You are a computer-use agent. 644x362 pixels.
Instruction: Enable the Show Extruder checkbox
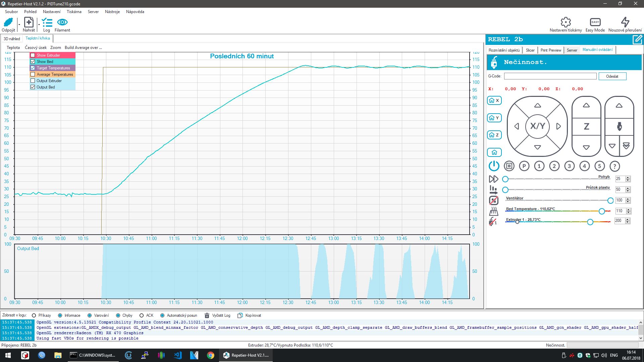33,55
